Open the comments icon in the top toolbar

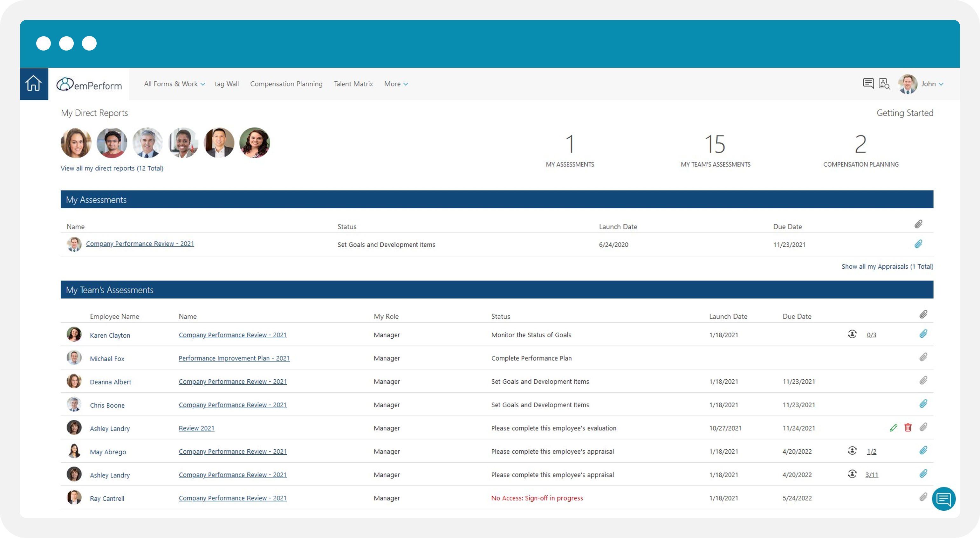coord(868,83)
